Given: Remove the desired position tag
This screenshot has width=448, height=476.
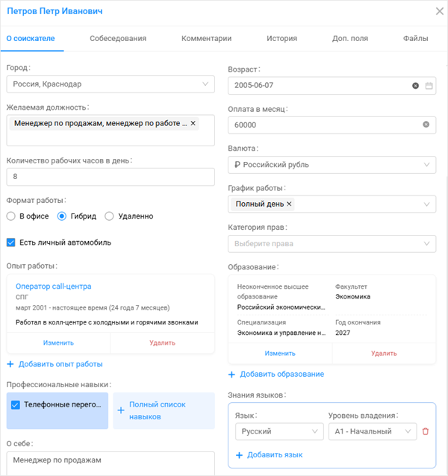Looking at the screenshot, I should pyautogui.click(x=193, y=123).
